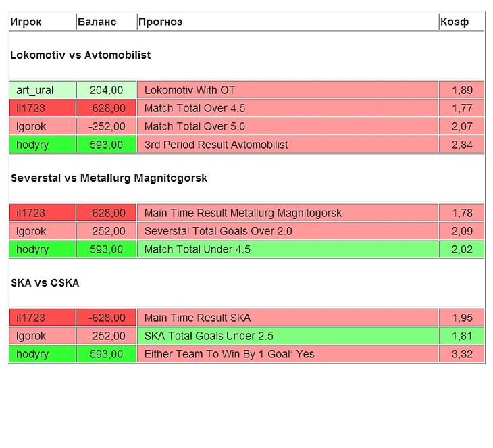Select the SKA vs CSKA match heading
The image size is (493, 448).
pos(45,283)
